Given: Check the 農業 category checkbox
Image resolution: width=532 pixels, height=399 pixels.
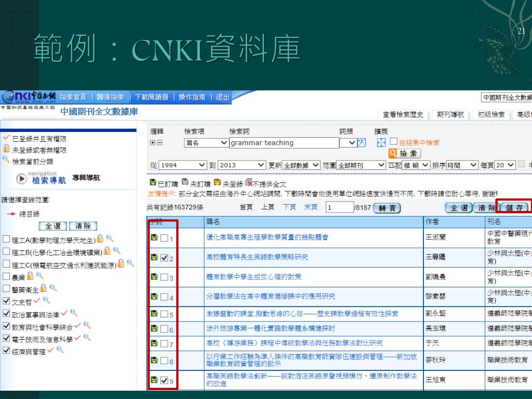Looking at the screenshot, I should (6, 276).
